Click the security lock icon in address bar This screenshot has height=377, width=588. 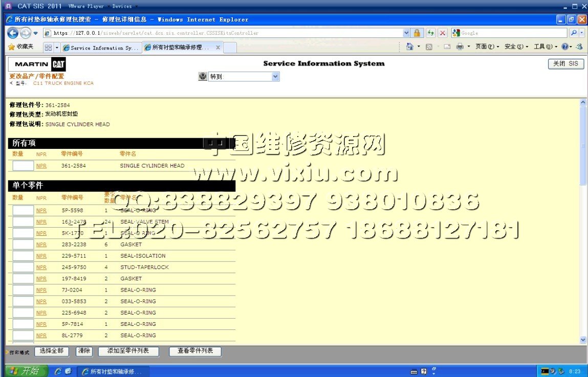click(x=417, y=33)
